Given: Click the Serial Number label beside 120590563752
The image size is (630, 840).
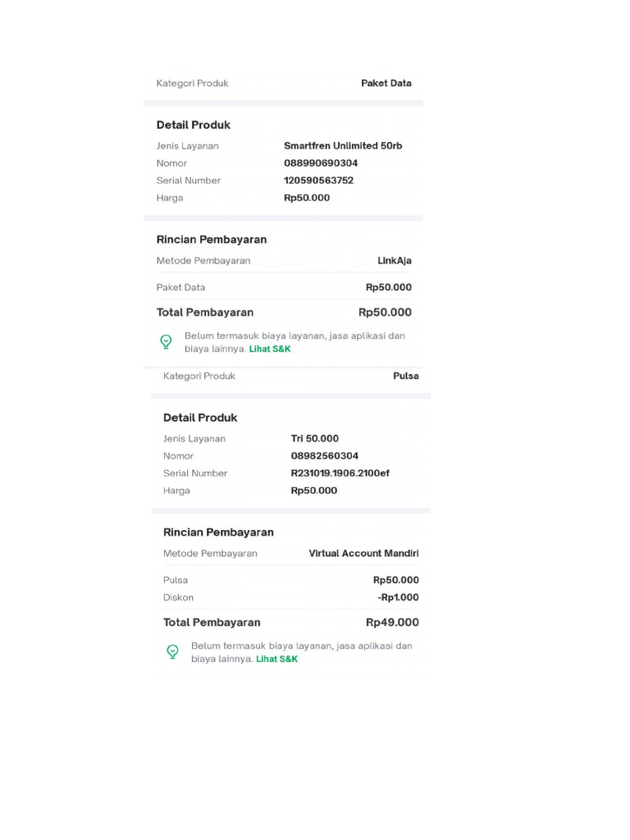Looking at the screenshot, I should click(189, 180).
